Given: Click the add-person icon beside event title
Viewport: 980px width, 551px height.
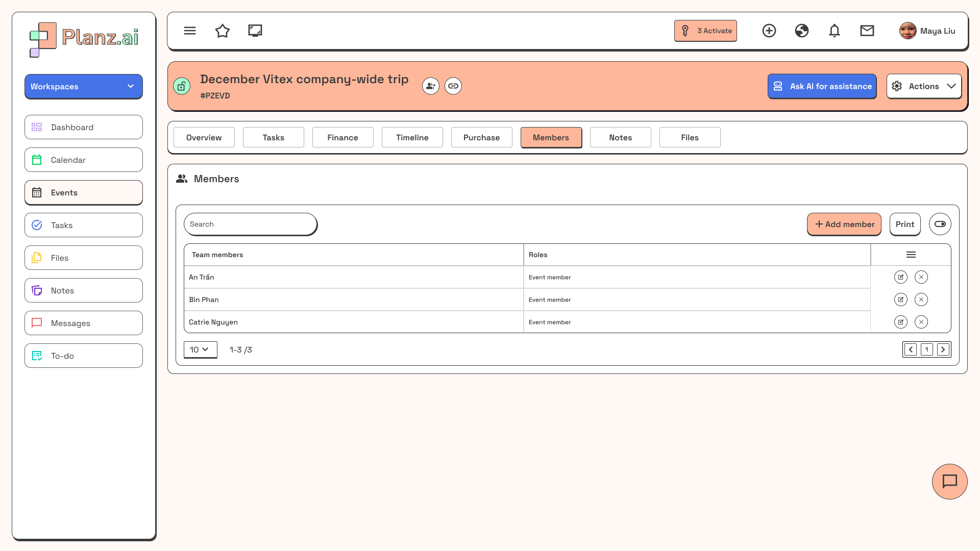Looking at the screenshot, I should pyautogui.click(x=431, y=86).
